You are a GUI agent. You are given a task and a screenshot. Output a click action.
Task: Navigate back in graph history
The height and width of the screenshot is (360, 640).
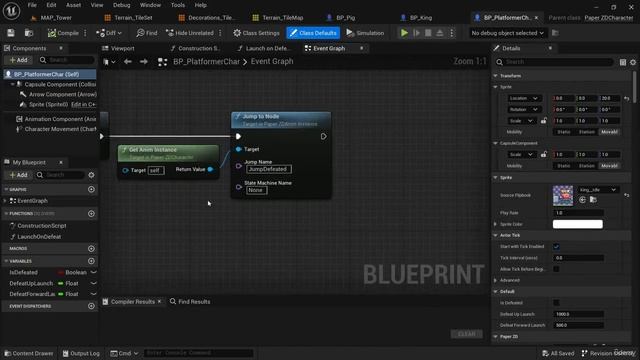pos(128,62)
